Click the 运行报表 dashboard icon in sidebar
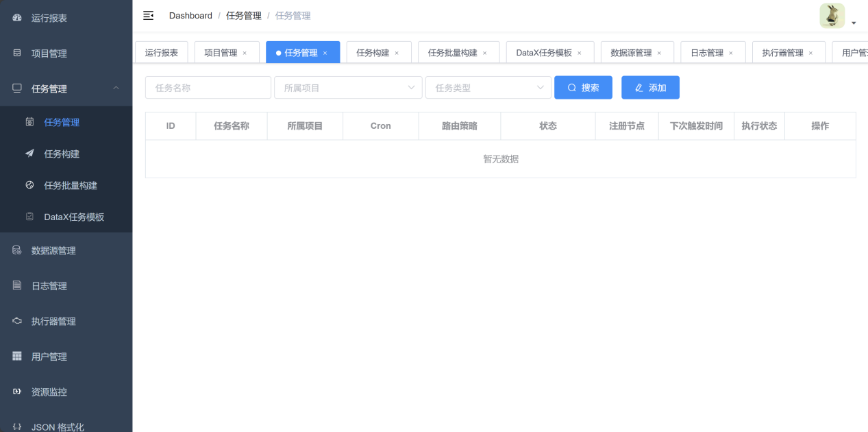This screenshot has height=432, width=868. click(x=17, y=18)
